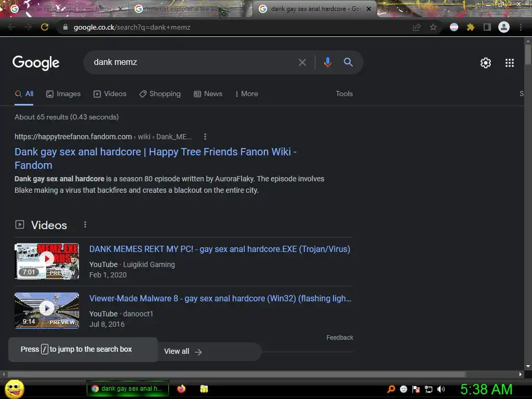Click the tray magnifier search icon
The height and width of the screenshot is (399, 532).
(x=391, y=389)
